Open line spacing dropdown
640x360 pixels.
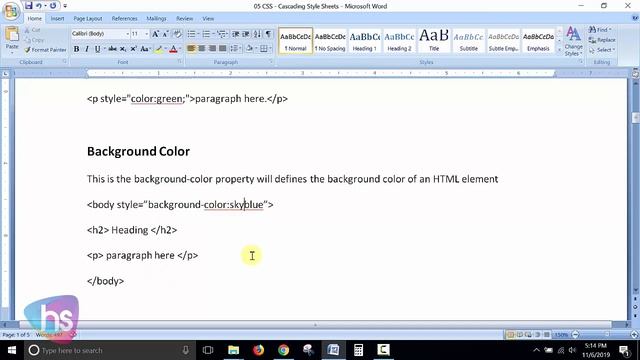(234, 49)
